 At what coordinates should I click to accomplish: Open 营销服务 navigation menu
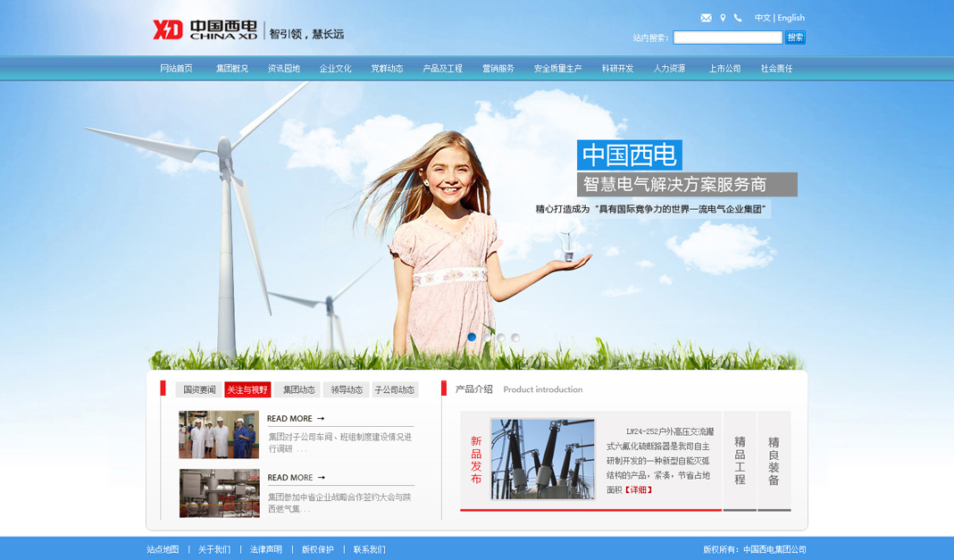pyautogui.click(x=498, y=68)
